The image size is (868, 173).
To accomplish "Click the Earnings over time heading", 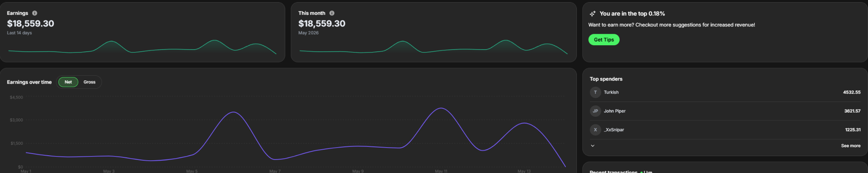I will pyautogui.click(x=29, y=82).
